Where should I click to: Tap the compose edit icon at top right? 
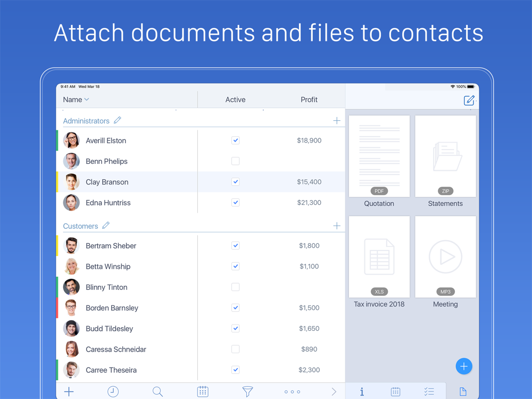pos(469,100)
